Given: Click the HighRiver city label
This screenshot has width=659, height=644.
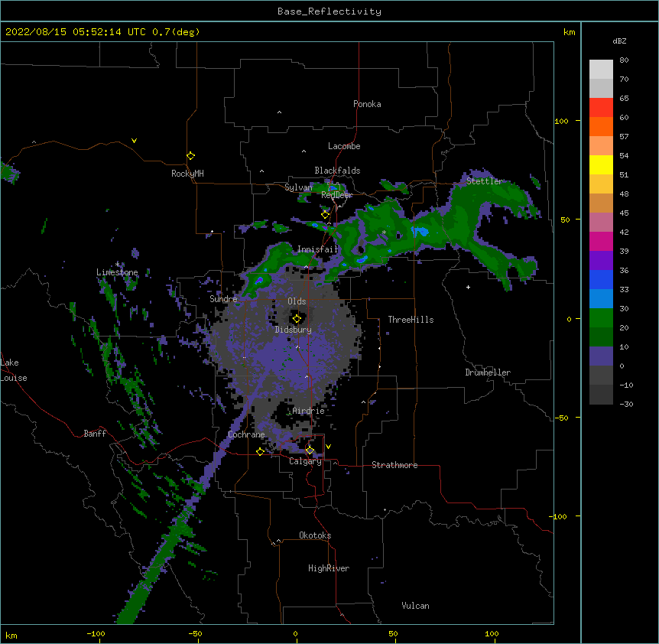Looking at the screenshot, I should pos(329,568).
